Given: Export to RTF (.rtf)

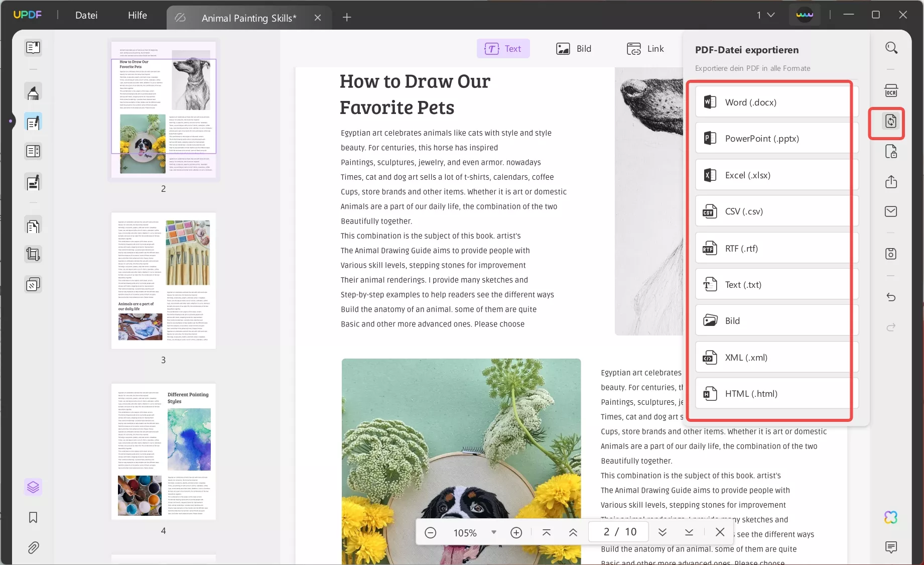Looking at the screenshot, I should [x=777, y=248].
